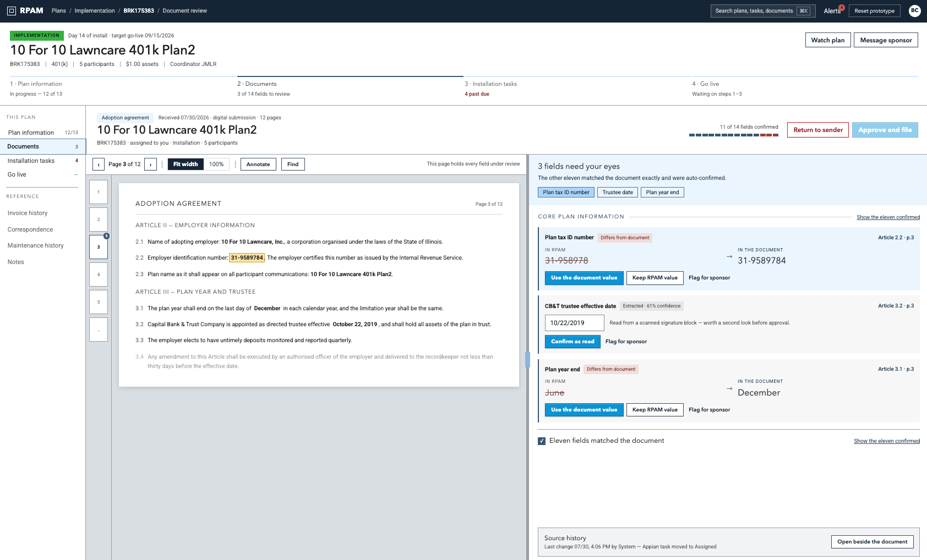This screenshot has height=560, width=927.
Task: Select Documents in sidebar
Action: [x=43, y=147]
